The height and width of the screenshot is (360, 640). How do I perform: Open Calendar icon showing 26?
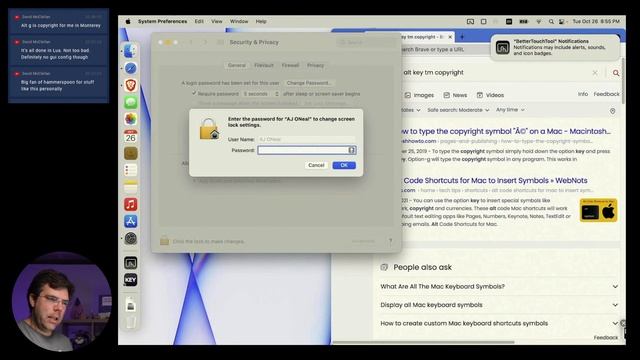tap(131, 136)
